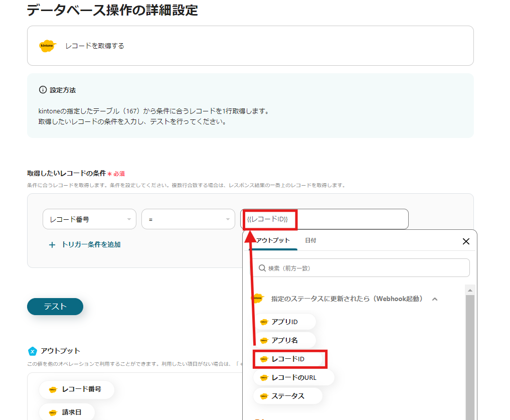The width and height of the screenshot is (510, 420).
Task: Click トリガー条件を追加 link
Action: (90, 245)
